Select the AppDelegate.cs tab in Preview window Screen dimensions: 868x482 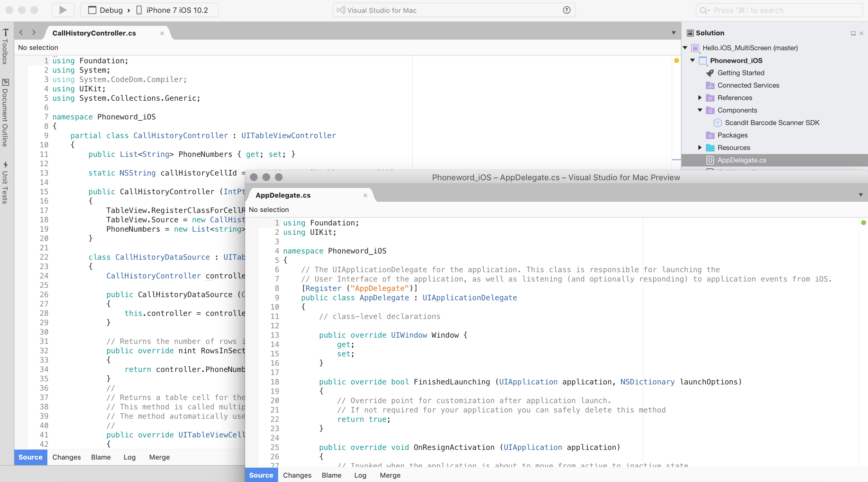(283, 195)
